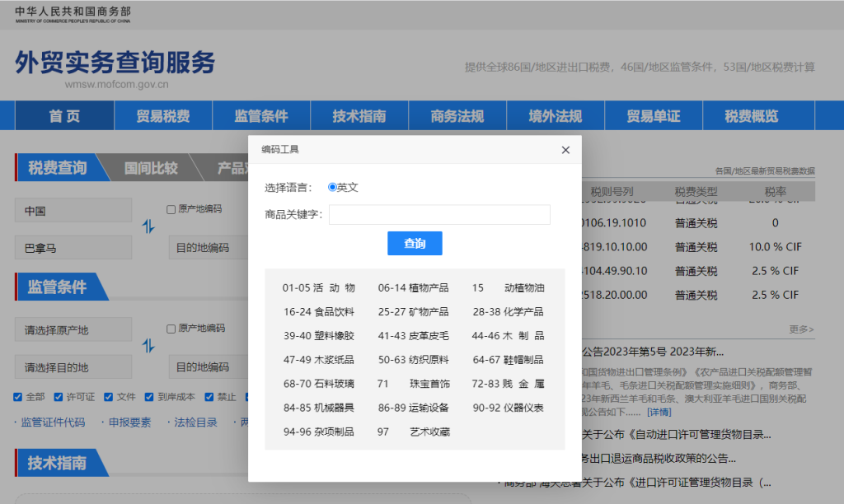Click the 更多> link

tap(801, 329)
